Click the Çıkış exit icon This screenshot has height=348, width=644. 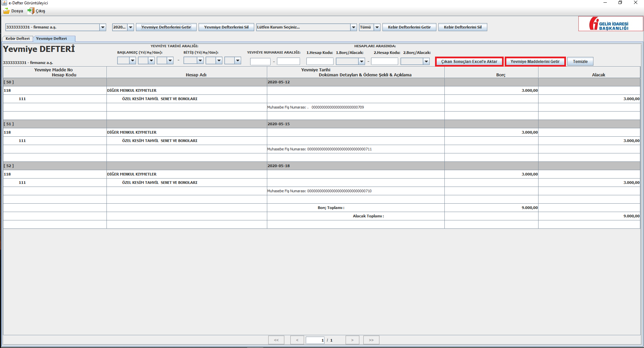(31, 11)
